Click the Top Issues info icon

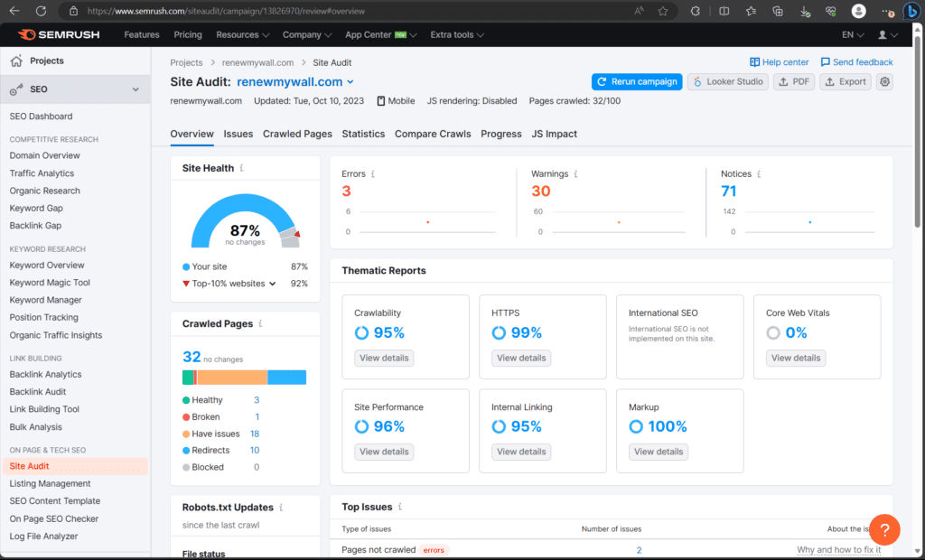point(400,507)
